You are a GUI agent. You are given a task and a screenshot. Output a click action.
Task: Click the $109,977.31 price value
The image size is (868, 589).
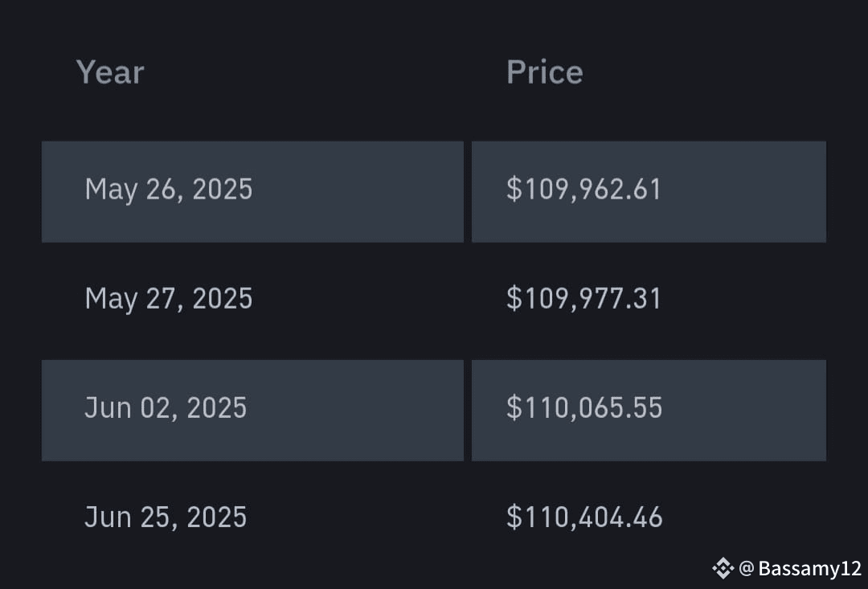tap(584, 298)
